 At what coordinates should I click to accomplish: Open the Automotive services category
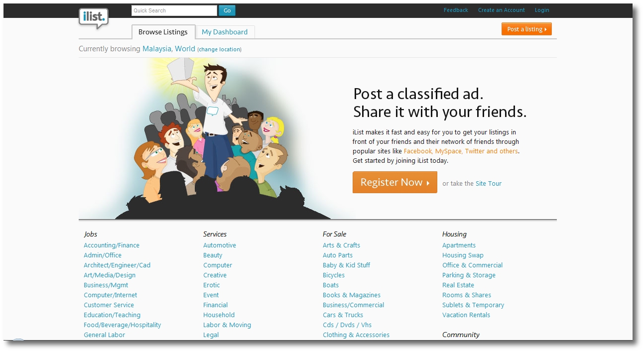(x=220, y=245)
